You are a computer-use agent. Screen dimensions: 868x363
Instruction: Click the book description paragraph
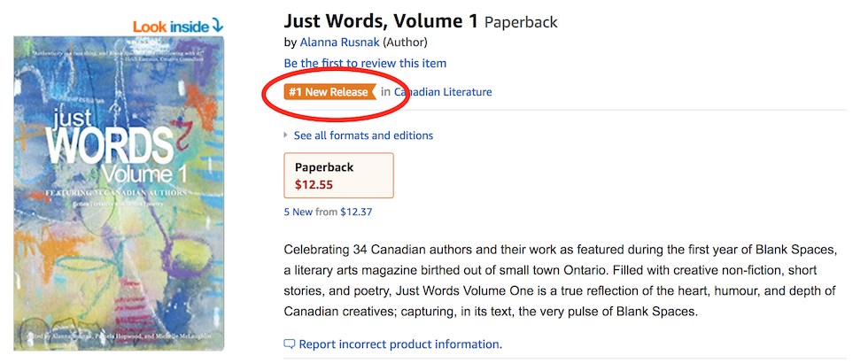tap(559, 281)
